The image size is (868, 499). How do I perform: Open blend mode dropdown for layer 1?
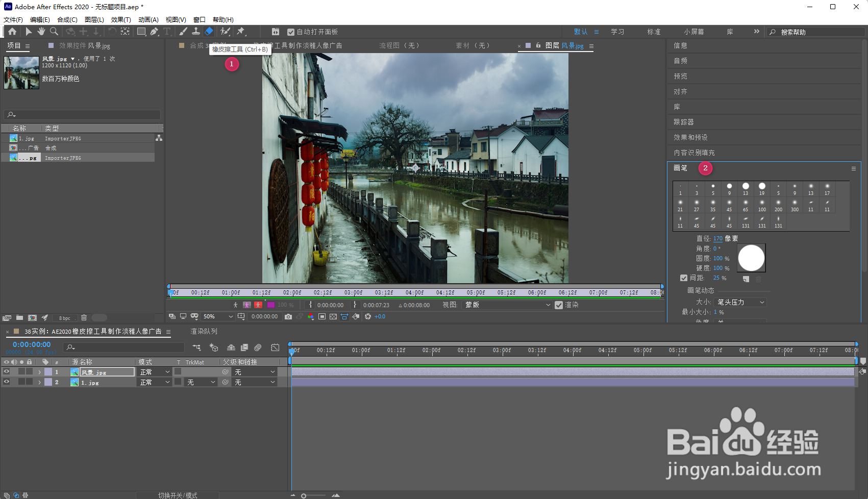155,372
